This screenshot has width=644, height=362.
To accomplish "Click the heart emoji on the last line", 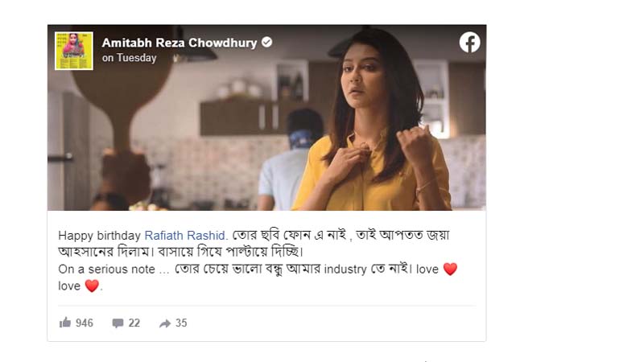I will click(x=92, y=286).
